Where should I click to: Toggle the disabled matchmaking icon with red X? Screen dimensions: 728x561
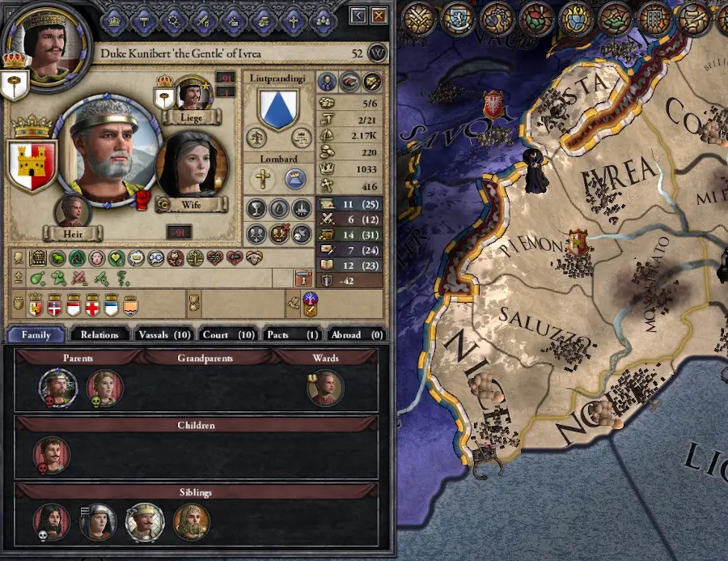[x=279, y=234]
